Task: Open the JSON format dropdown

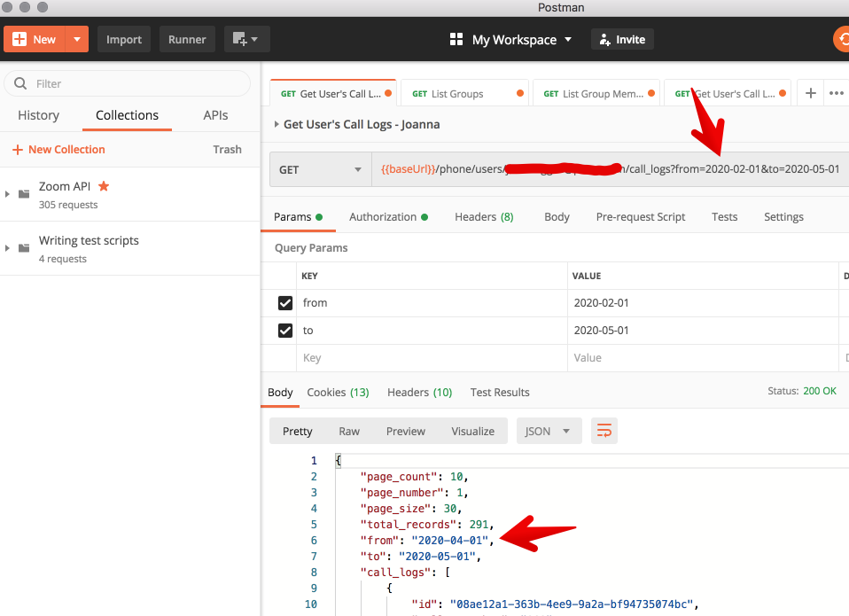Action: (x=549, y=432)
